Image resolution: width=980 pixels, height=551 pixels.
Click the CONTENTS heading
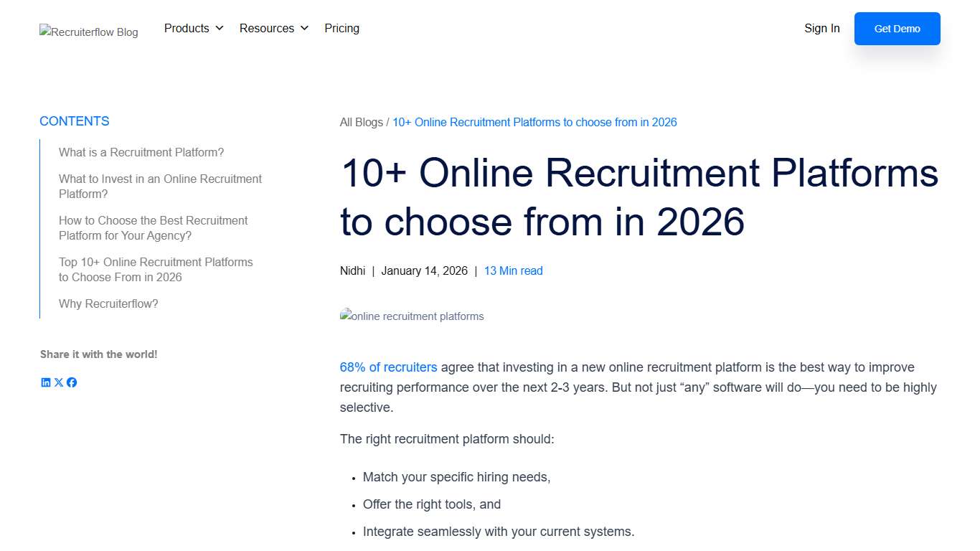(x=74, y=121)
